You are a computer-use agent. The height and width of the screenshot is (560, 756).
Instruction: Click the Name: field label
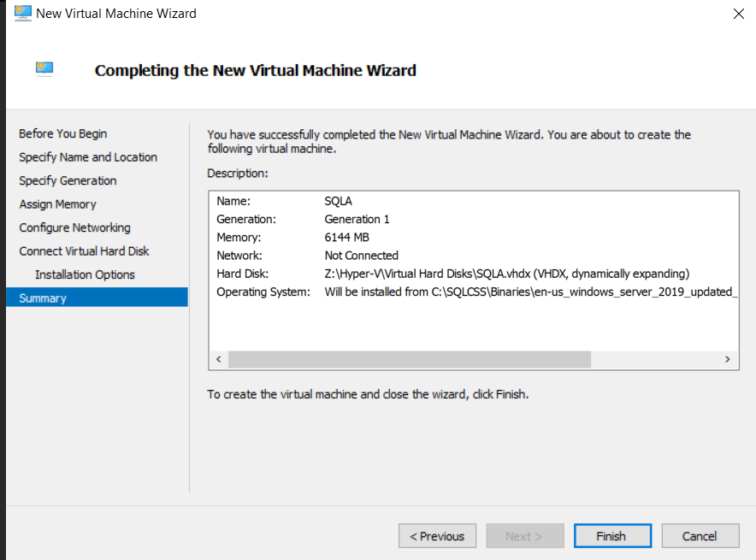tap(233, 201)
